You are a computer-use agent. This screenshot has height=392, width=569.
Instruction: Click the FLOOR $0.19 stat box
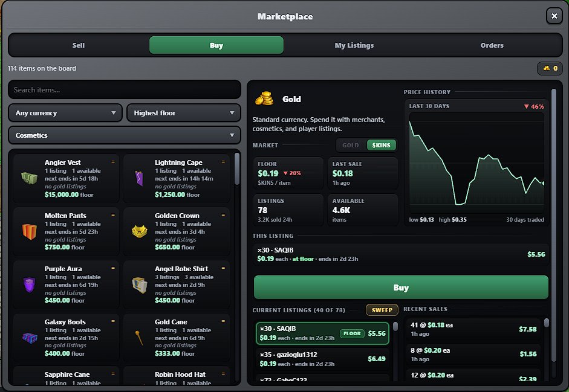tap(288, 173)
